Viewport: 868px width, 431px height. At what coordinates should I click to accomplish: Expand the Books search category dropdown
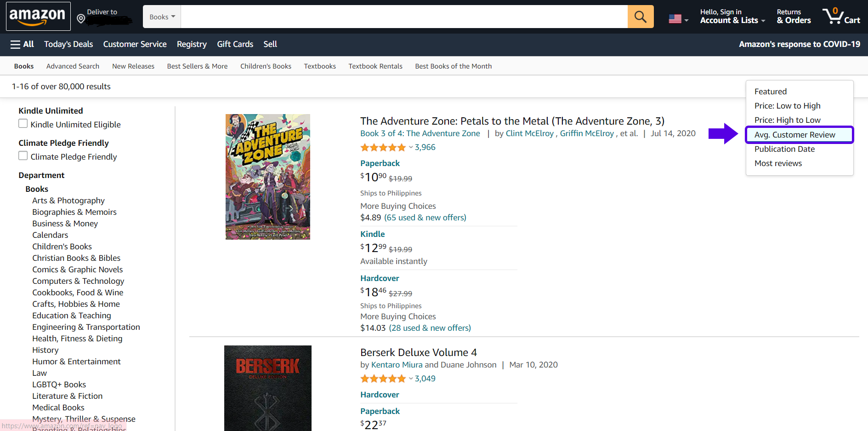(x=162, y=17)
